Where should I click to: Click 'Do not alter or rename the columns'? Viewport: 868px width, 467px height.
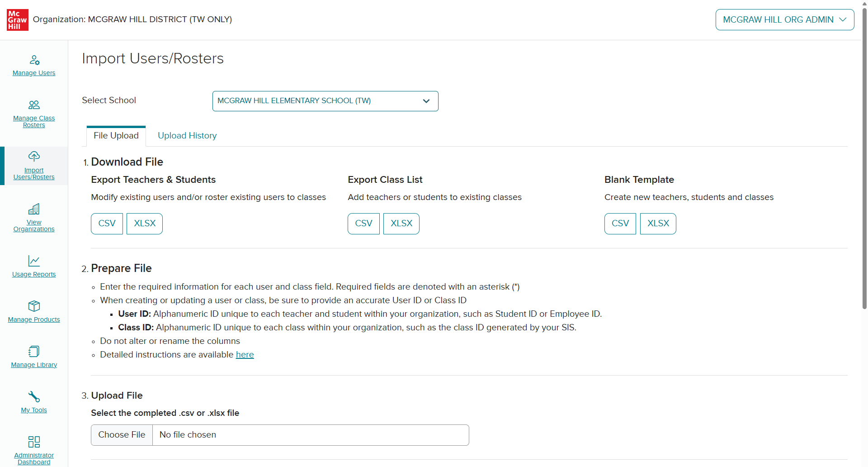pos(170,341)
